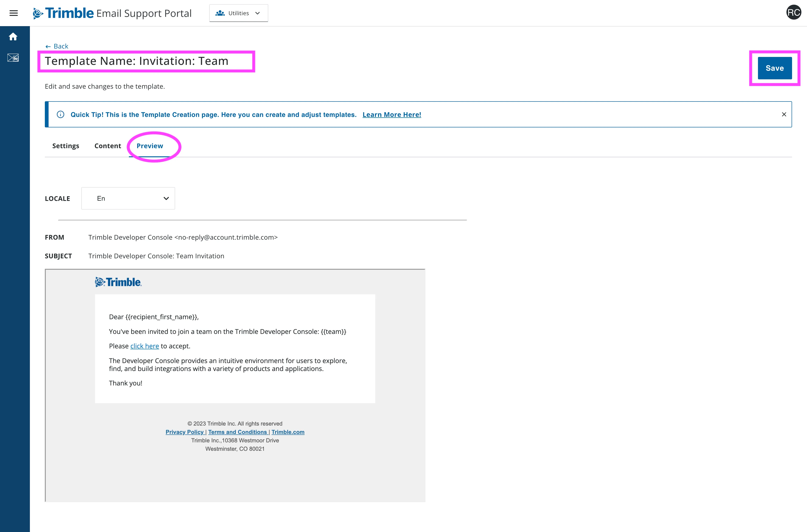Open Privacy Policy footer link
The height and width of the screenshot is (532, 807).
[185, 432]
